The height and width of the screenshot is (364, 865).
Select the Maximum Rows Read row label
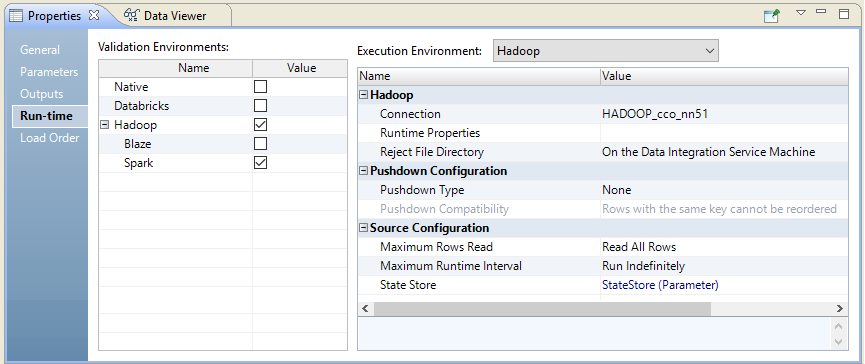(436, 247)
